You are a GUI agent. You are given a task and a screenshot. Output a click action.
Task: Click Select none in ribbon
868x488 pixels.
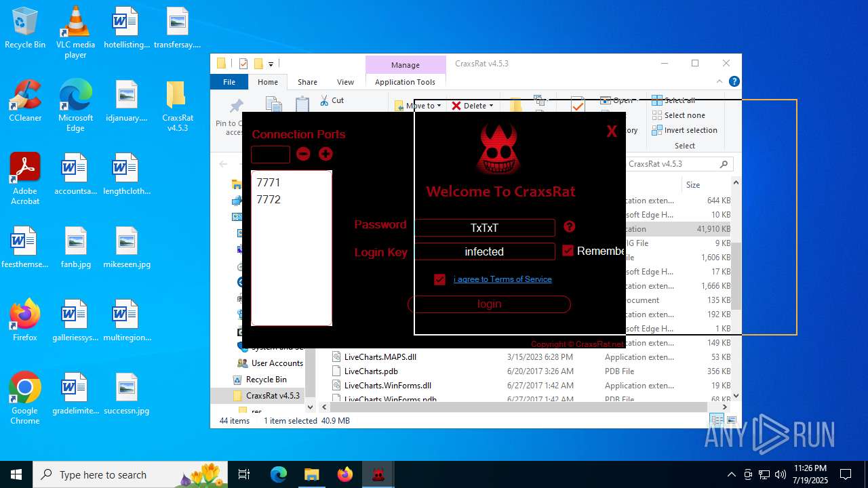(x=678, y=115)
